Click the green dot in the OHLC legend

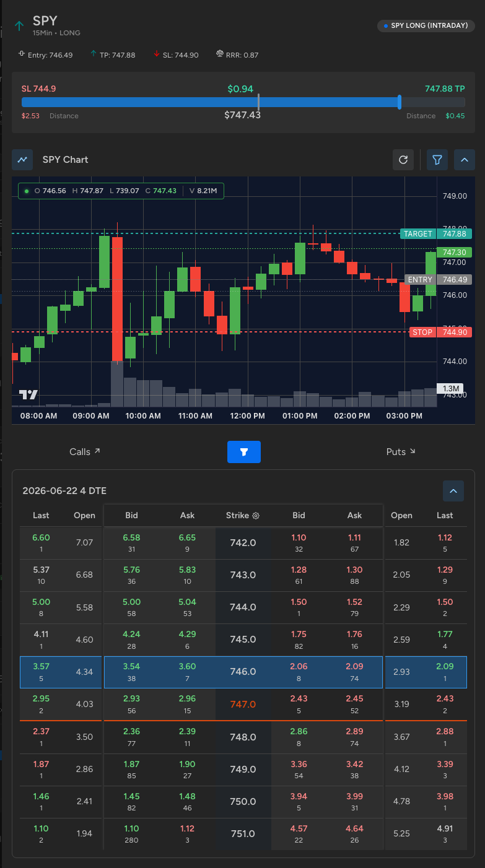pos(26,191)
